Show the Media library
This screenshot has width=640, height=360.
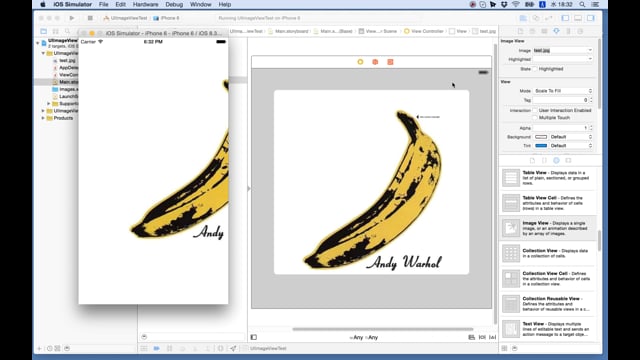[568, 160]
